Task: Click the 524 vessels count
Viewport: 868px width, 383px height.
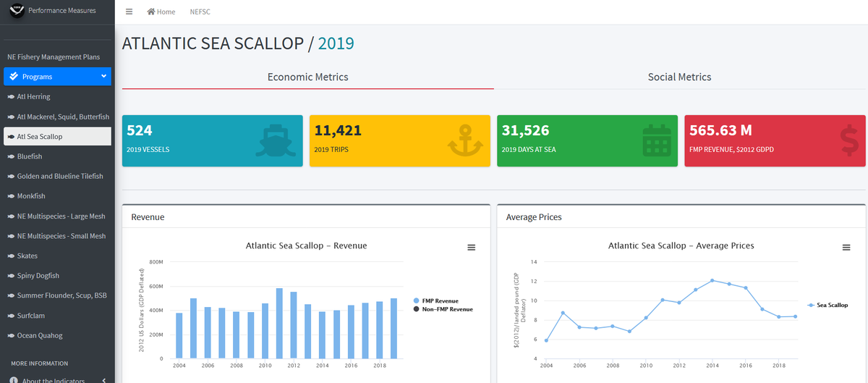Action: 140,130
